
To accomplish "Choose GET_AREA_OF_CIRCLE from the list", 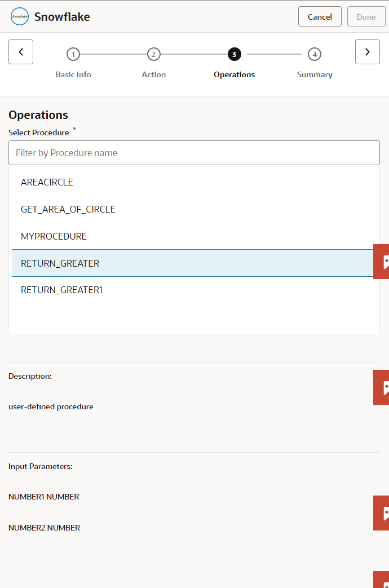I will (x=68, y=209).
